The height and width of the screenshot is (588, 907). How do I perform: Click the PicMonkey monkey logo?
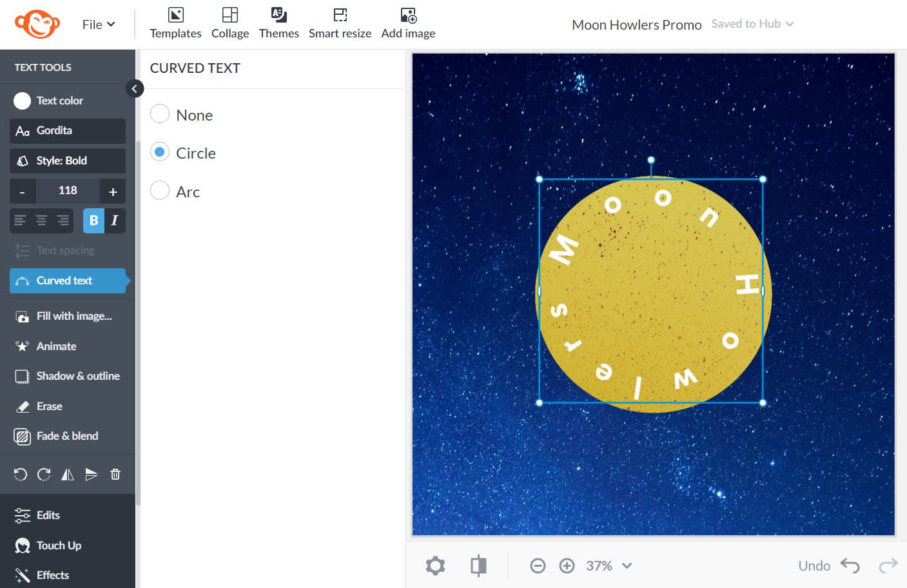click(x=37, y=24)
